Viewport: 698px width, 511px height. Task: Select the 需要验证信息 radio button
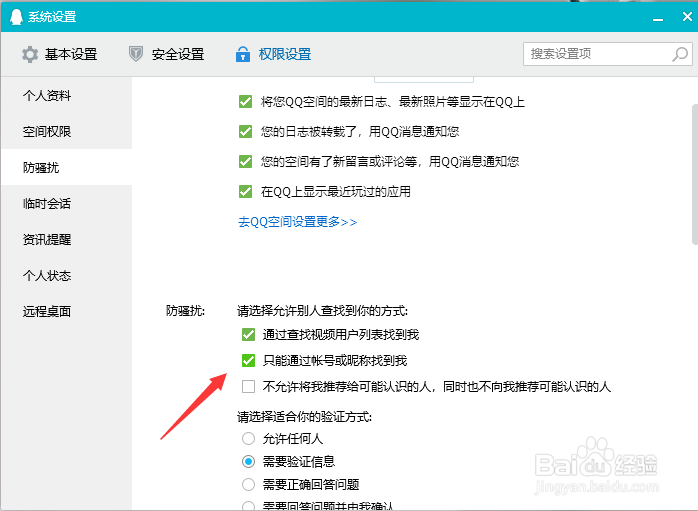click(248, 461)
